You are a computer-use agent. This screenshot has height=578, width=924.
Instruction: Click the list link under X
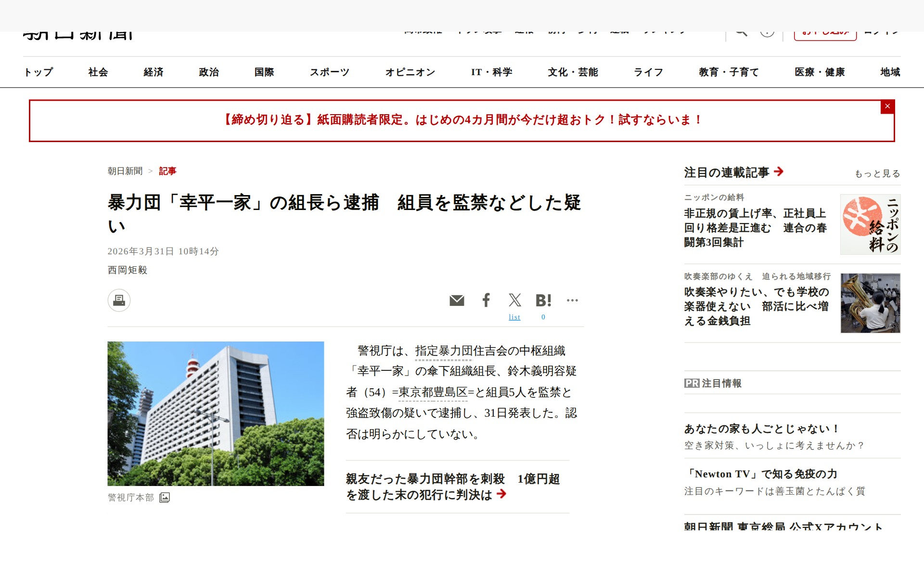[514, 317]
